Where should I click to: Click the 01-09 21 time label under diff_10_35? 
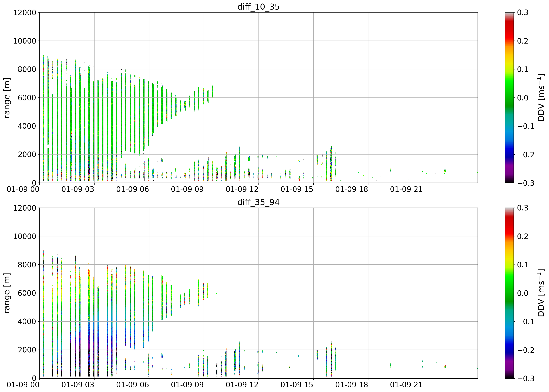(x=407, y=189)
